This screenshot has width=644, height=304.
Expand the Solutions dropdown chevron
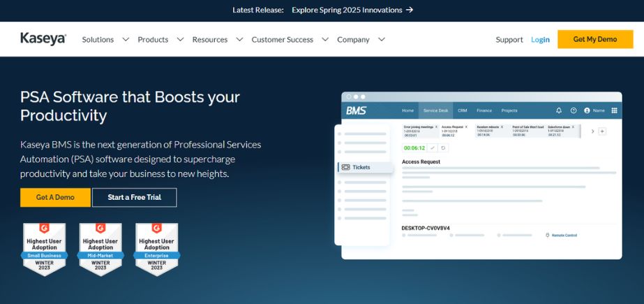(126, 40)
